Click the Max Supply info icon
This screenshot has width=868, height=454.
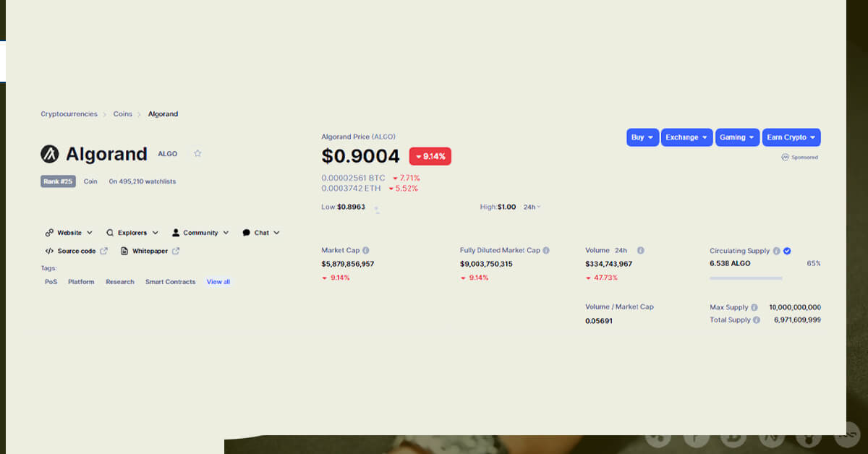pyautogui.click(x=754, y=307)
